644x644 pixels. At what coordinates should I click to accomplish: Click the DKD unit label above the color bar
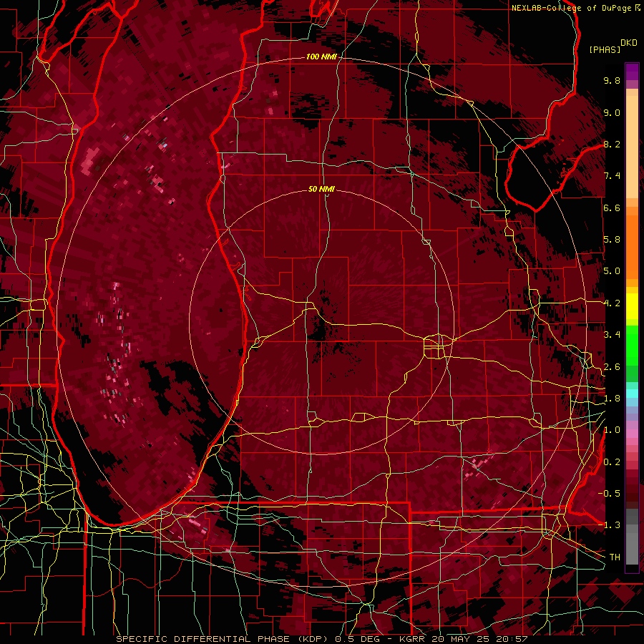tap(629, 42)
